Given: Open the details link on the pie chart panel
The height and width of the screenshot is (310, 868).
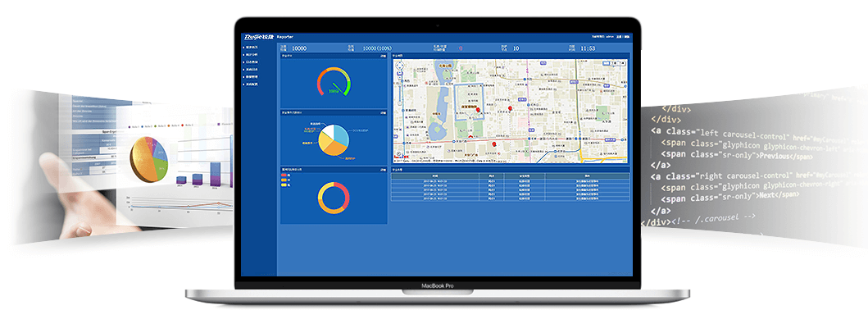Looking at the screenshot, I should point(383,112).
